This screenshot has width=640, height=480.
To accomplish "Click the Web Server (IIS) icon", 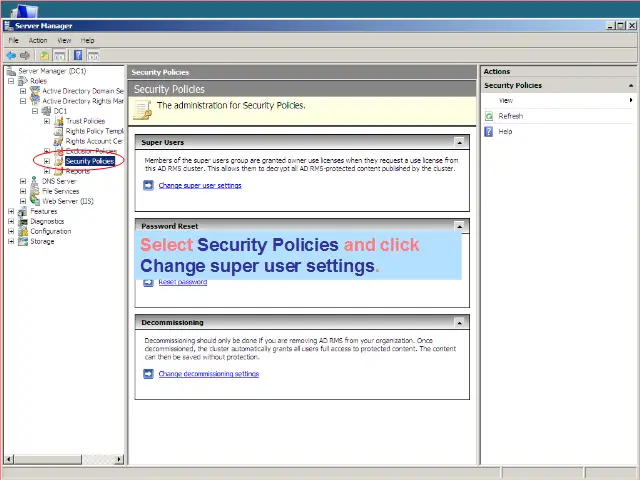I will (35, 201).
